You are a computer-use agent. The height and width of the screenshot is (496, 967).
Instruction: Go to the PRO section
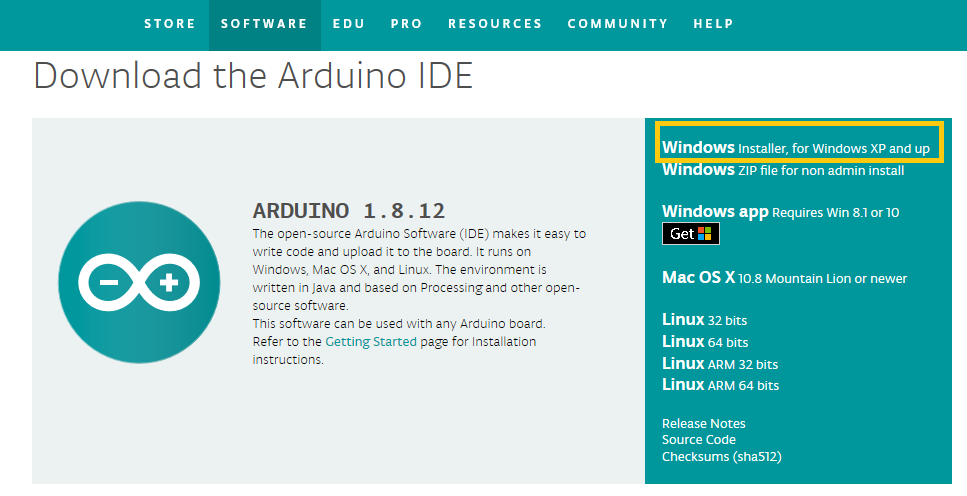click(406, 24)
